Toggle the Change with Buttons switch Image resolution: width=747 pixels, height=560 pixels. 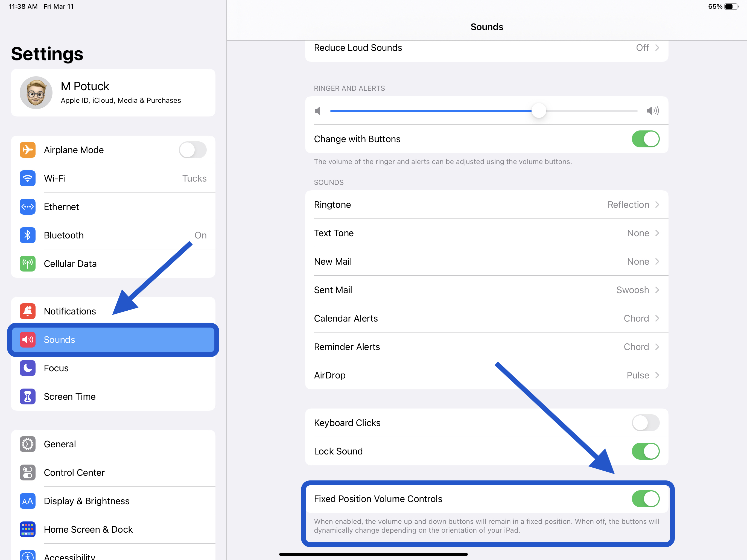pos(646,139)
